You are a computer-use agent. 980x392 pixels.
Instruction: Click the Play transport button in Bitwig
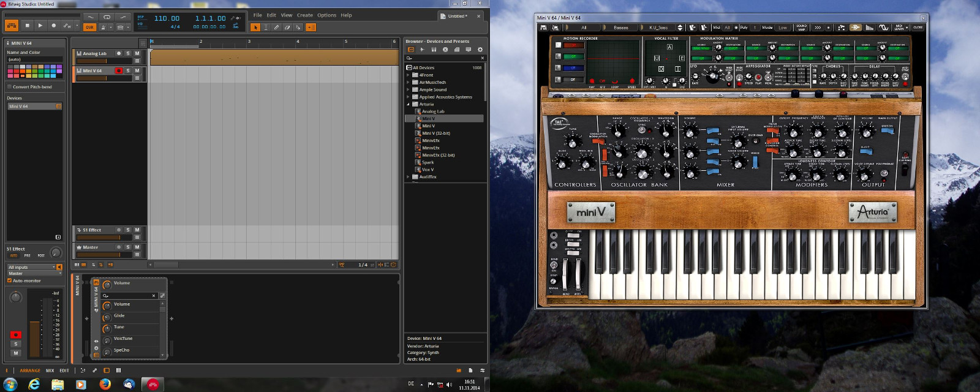coord(40,26)
